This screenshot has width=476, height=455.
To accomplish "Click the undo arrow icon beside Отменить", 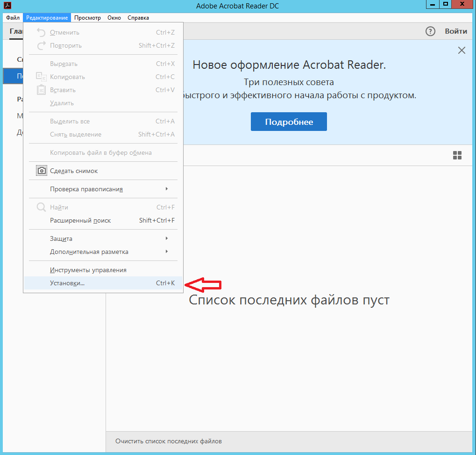I will tap(42, 33).
